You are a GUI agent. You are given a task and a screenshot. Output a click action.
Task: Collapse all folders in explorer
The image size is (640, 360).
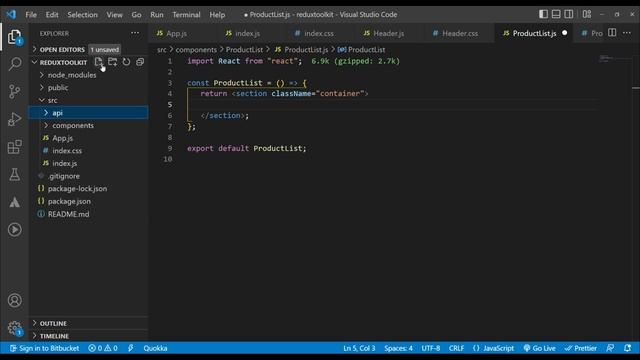[x=140, y=62]
